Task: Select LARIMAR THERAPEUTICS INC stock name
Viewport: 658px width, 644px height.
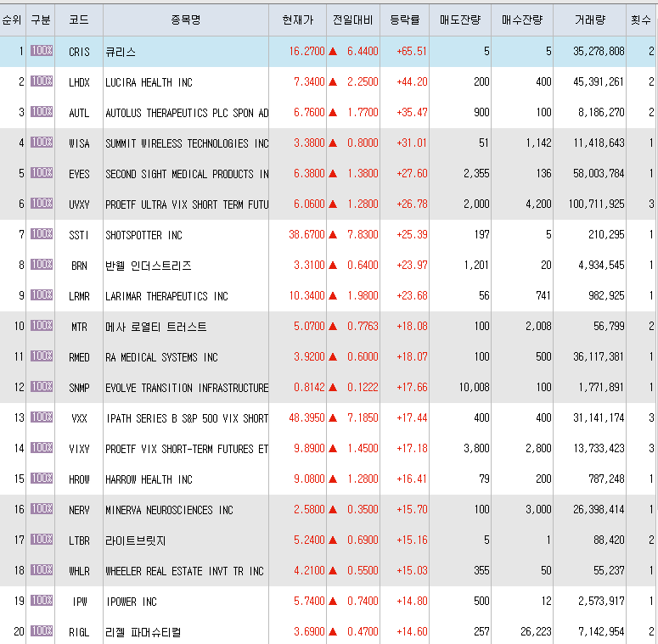Action: coord(166,296)
